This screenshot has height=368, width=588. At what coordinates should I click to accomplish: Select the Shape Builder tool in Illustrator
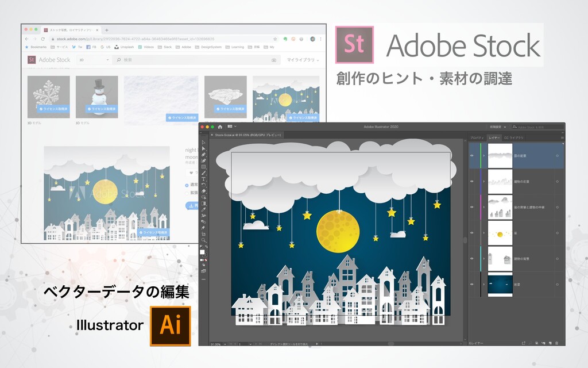pos(204,197)
